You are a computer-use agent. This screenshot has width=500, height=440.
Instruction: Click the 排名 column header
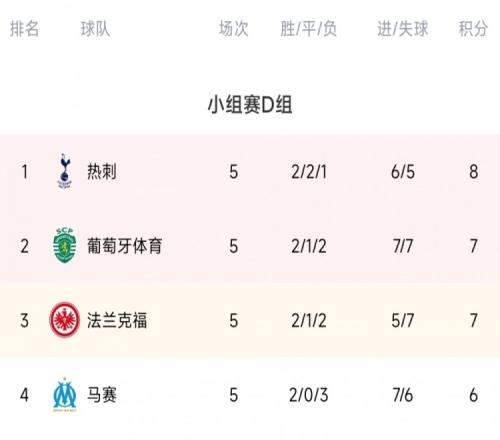click(x=25, y=28)
